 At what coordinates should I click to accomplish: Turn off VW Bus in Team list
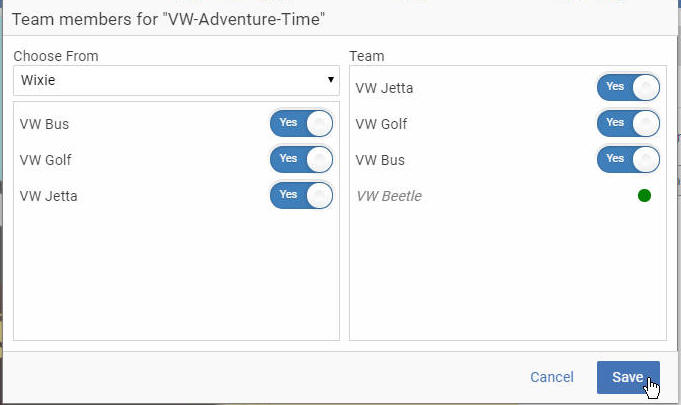pos(628,160)
